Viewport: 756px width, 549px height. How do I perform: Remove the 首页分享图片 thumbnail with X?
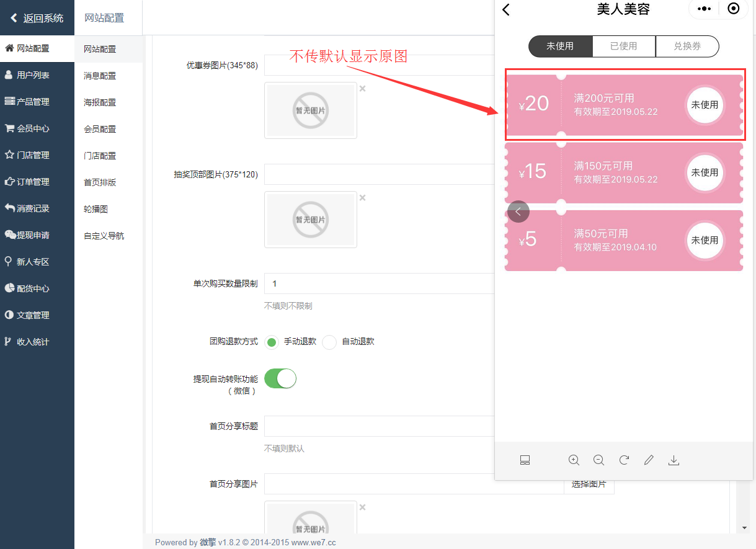point(363,507)
